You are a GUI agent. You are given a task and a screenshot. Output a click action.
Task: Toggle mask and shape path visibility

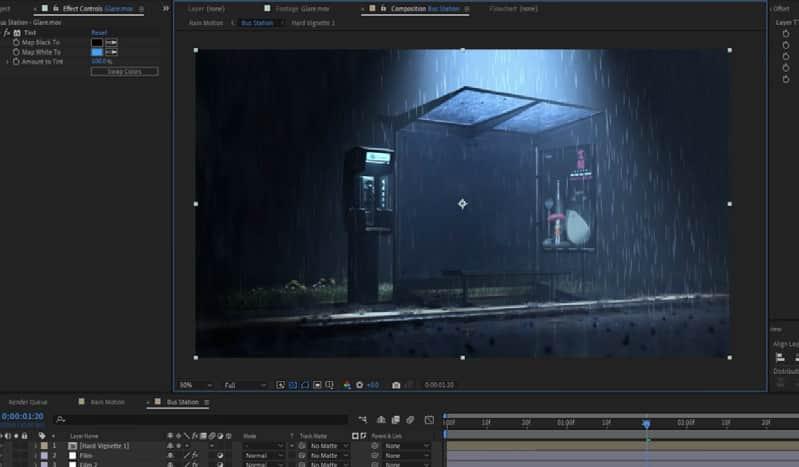point(305,385)
